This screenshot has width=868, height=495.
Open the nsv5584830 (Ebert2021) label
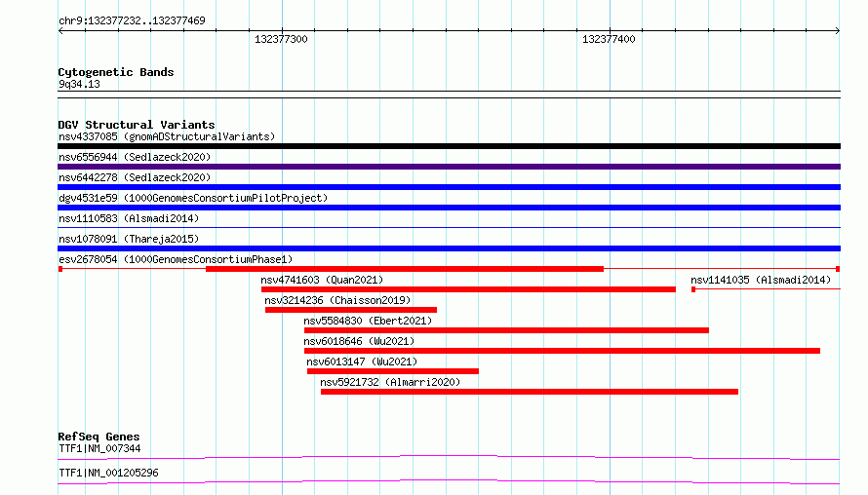point(368,321)
